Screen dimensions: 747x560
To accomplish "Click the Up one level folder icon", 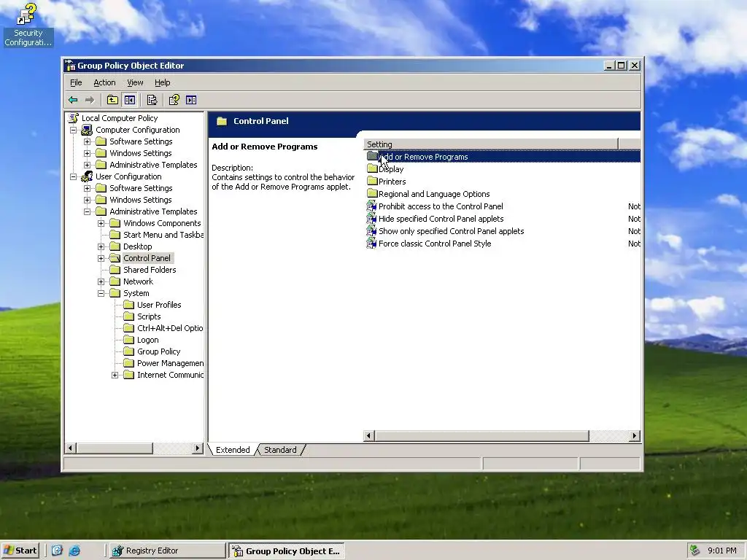I will 112,100.
